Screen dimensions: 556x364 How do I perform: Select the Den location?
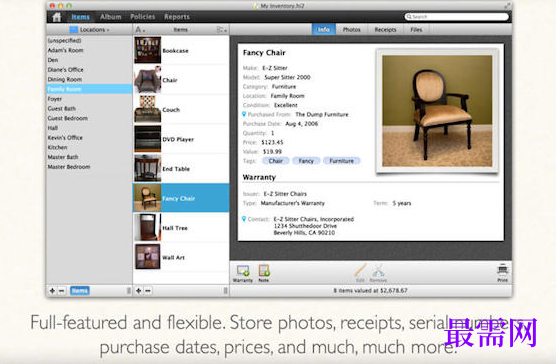pos(89,60)
